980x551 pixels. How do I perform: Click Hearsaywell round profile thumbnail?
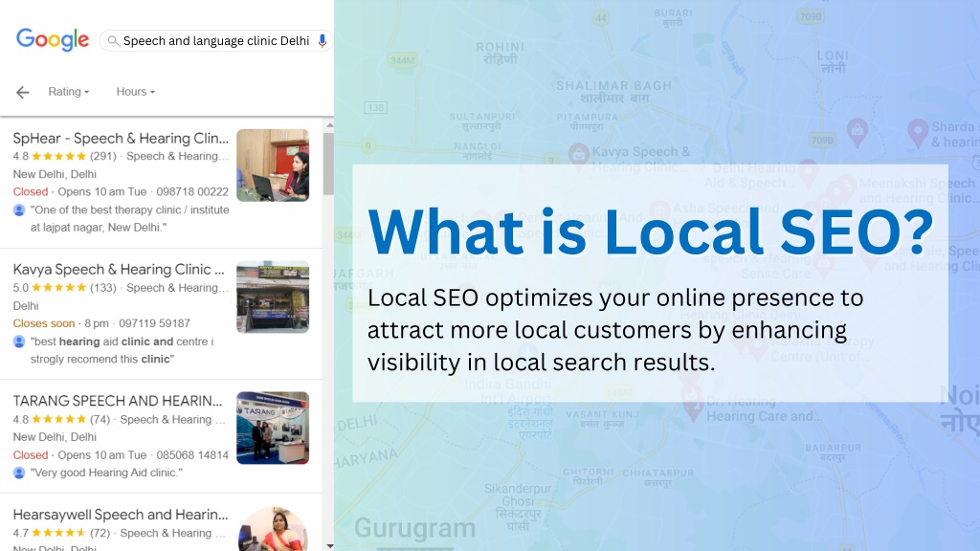273,529
